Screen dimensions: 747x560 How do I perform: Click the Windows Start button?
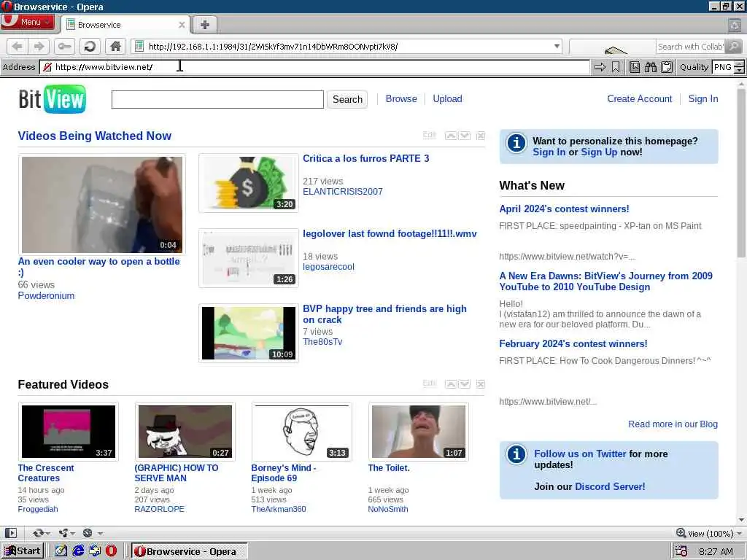pos(23,551)
